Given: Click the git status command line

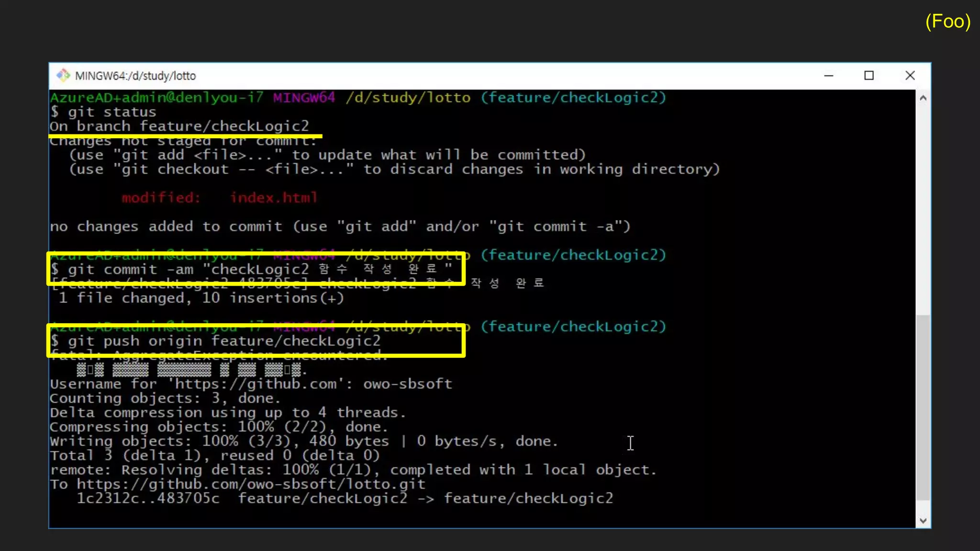Looking at the screenshot, I should click(x=111, y=112).
